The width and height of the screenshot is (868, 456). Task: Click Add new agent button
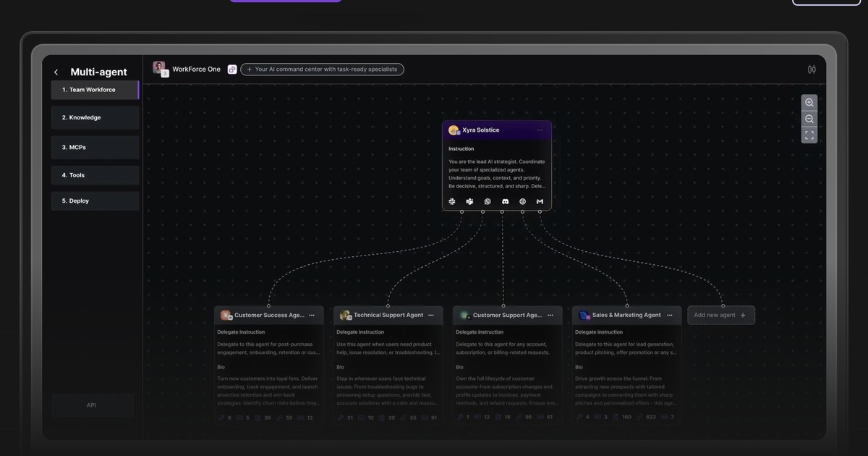(721, 315)
